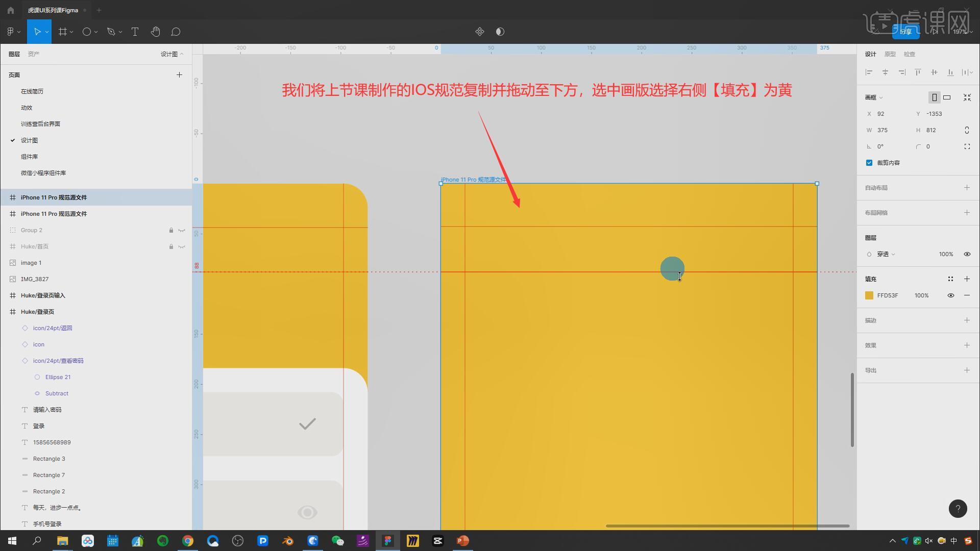The height and width of the screenshot is (551, 980).
Task: Toggle layer opacity visibility eye
Action: pos(967,254)
